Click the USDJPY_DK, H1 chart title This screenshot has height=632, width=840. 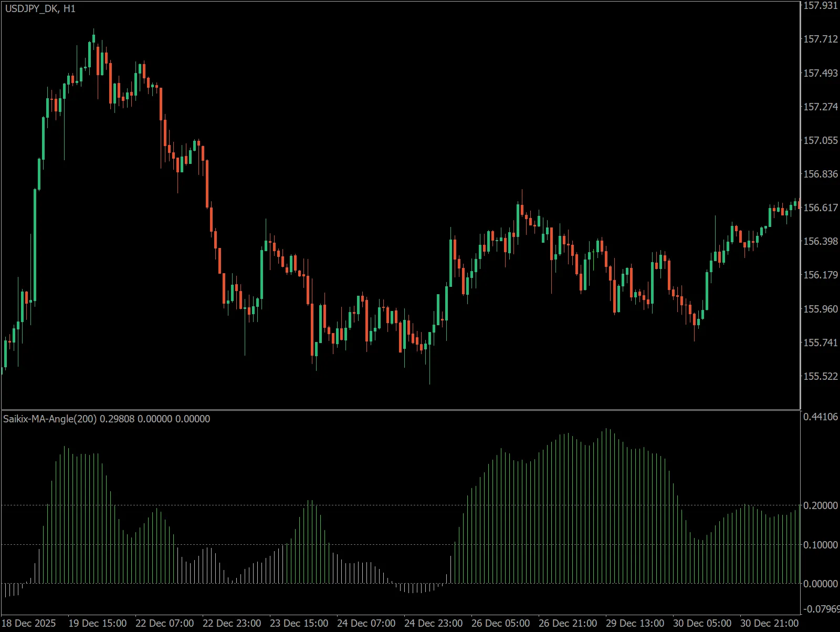(x=40, y=9)
